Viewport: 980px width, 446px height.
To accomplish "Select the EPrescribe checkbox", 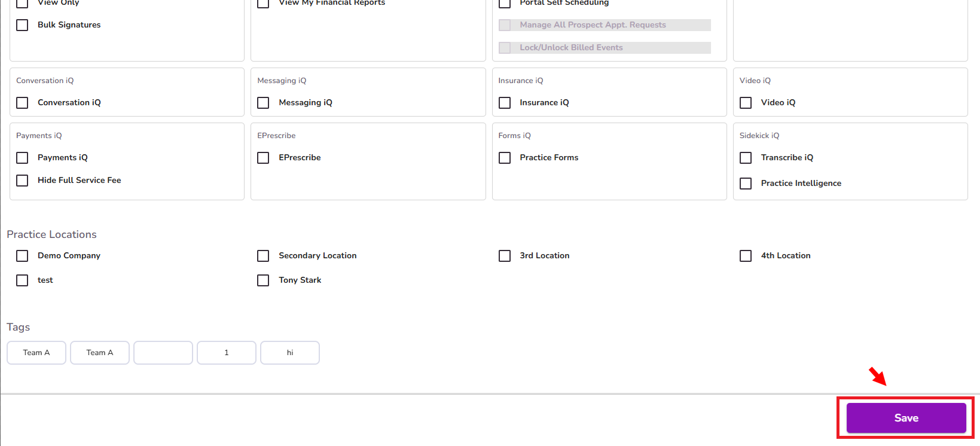I will (263, 158).
